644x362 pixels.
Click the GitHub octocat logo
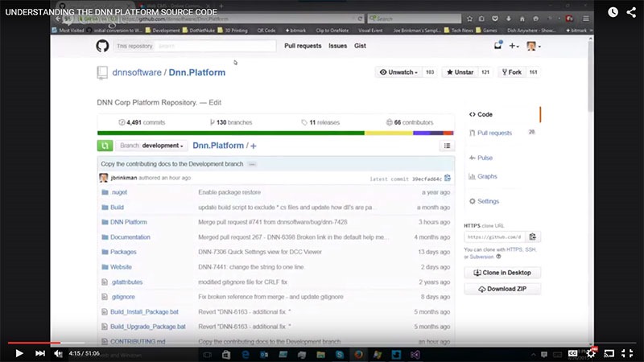(102, 46)
